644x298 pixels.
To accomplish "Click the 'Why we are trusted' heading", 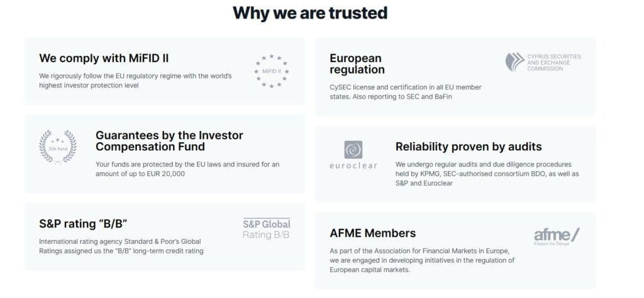I will [x=310, y=13].
